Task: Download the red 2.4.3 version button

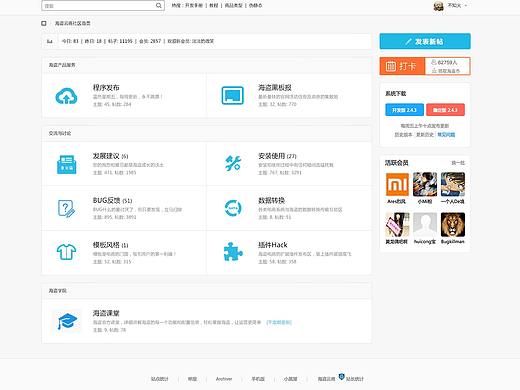Action: [x=445, y=110]
